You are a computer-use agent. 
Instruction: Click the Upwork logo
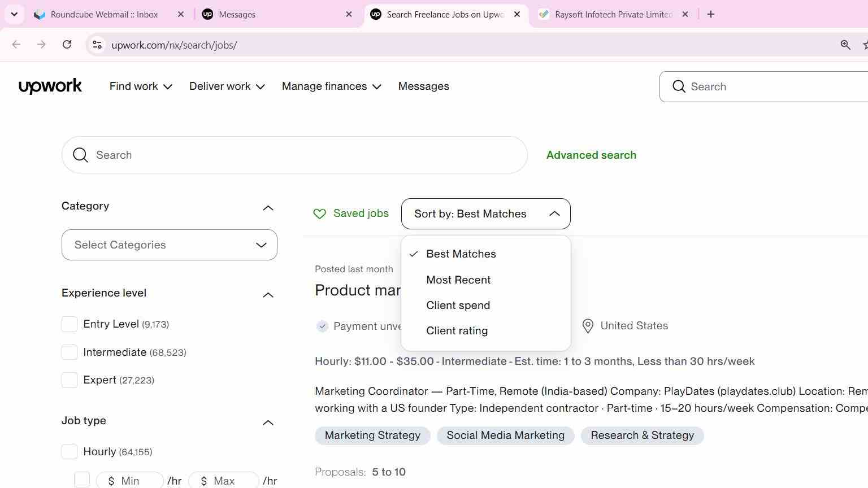pos(50,86)
